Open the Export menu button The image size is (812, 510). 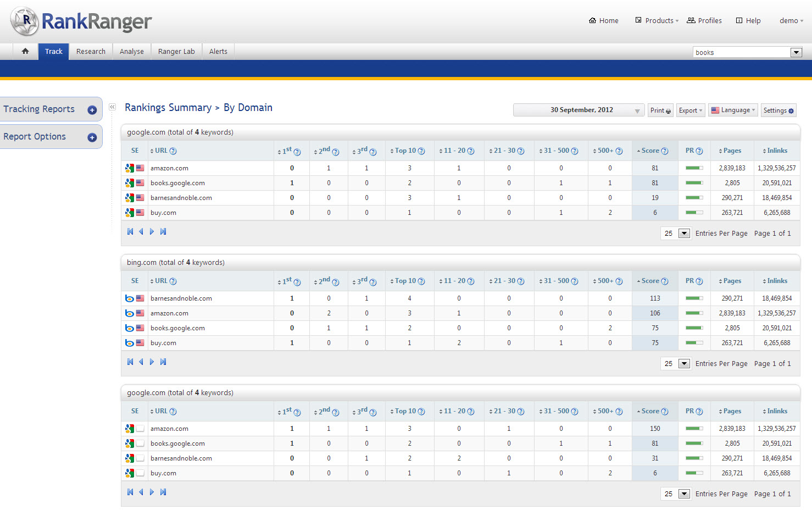[x=690, y=110]
